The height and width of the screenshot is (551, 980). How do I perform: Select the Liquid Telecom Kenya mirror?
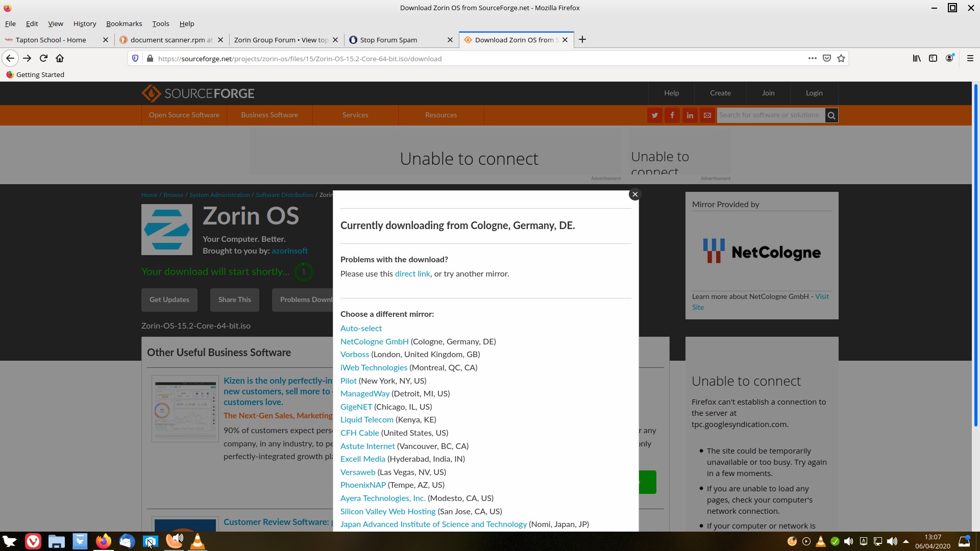pos(367,420)
